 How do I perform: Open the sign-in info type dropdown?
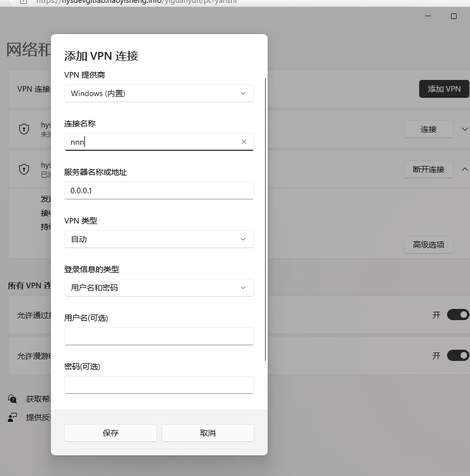click(159, 288)
